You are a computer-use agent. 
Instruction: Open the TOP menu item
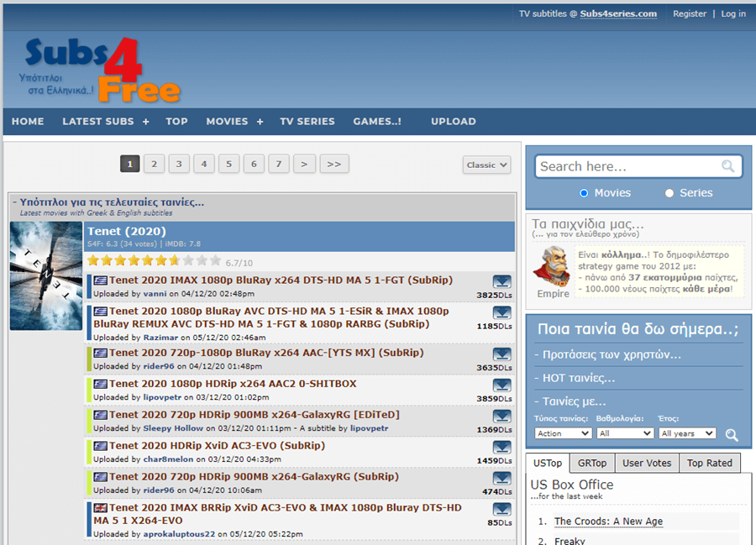[x=177, y=122]
